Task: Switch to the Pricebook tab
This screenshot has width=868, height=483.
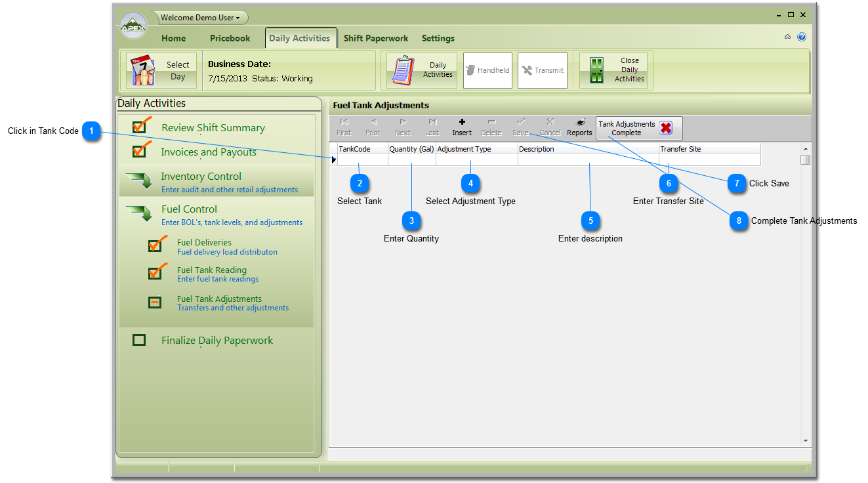Action: [230, 38]
